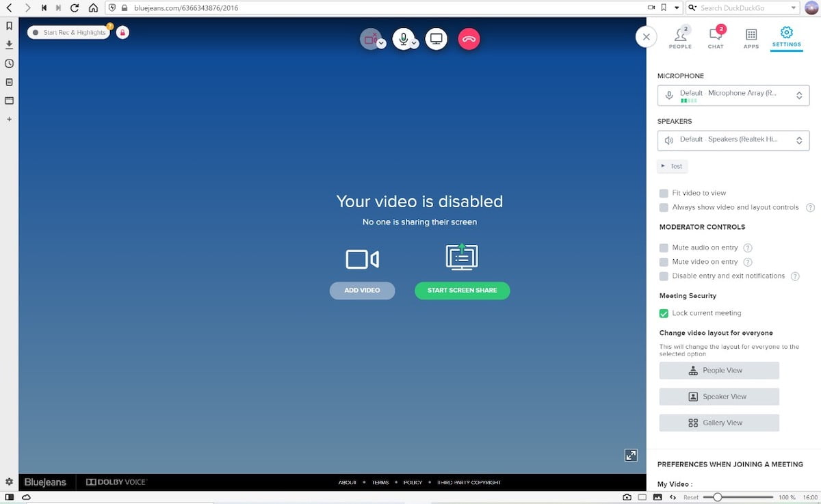Viewport: 821px width, 504px height.
Task: Click help icon beside Always show video controls
Action: click(810, 207)
